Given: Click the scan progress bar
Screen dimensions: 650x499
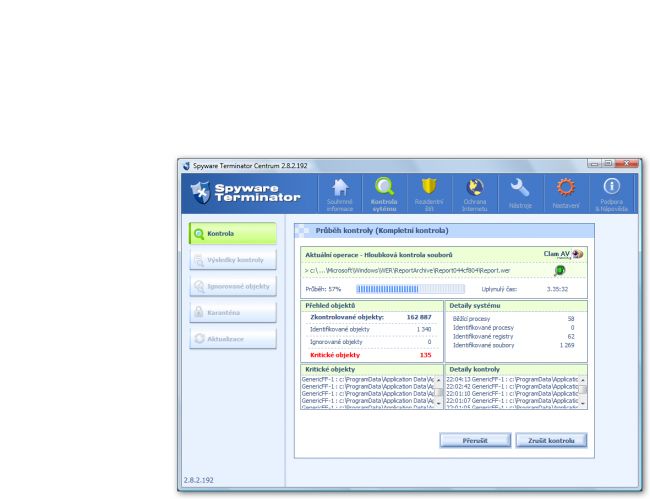Looking at the screenshot, I should pyautogui.click(x=410, y=289).
